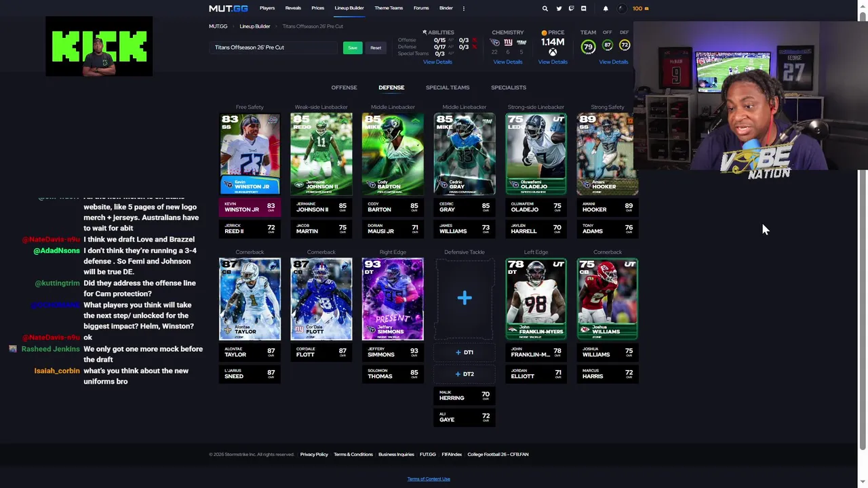Open the Twitch icon in header
This screenshot has width=868, height=488.
(571, 8)
